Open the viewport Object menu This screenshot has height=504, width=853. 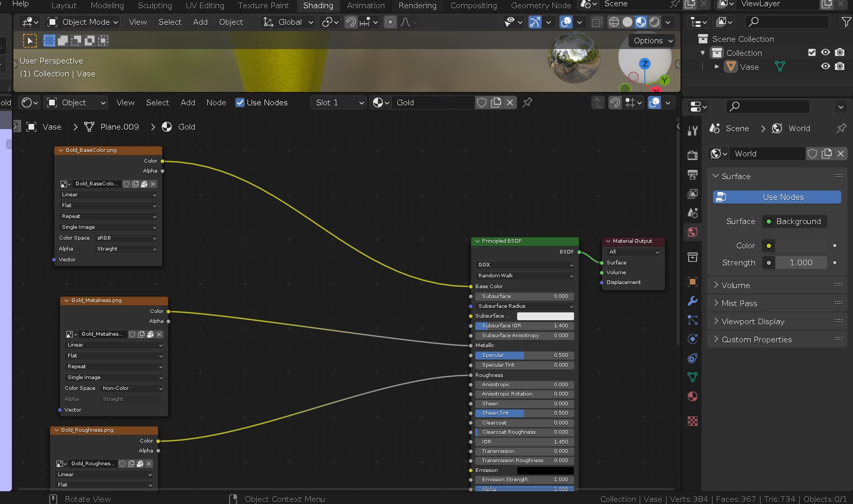[231, 22]
